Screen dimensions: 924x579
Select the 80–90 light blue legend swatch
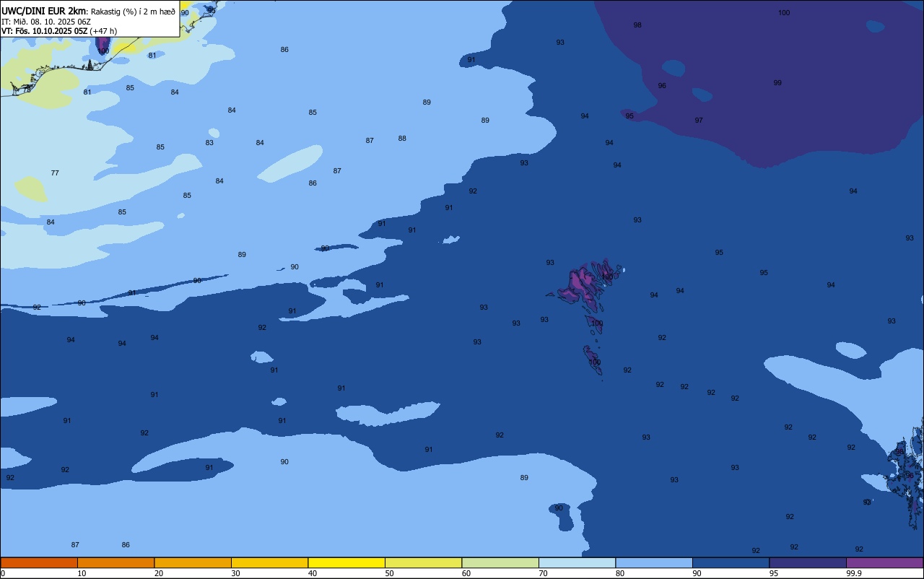(x=654, y=562)
